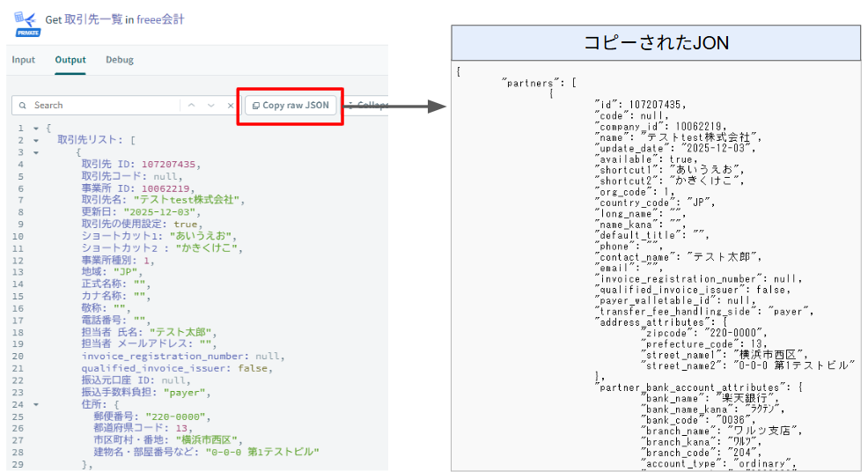Screen dimensions: 868x472
Task: Click the "branch_name": "ワルツ支店" line
Action: [722, 431]
